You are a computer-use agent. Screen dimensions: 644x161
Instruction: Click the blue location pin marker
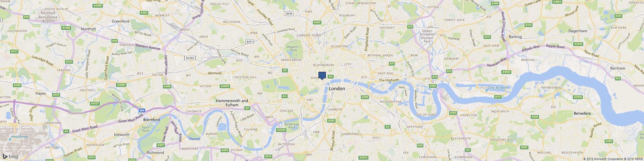322,76
